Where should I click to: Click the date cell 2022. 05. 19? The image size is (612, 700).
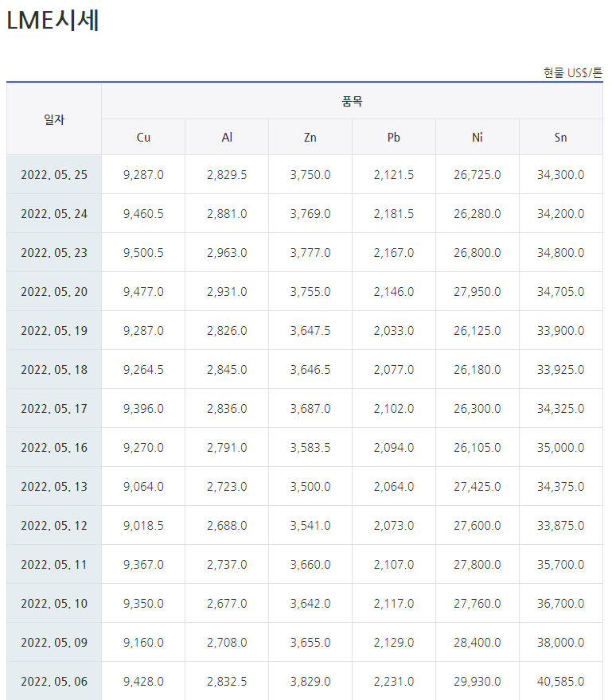coord(54,330)
